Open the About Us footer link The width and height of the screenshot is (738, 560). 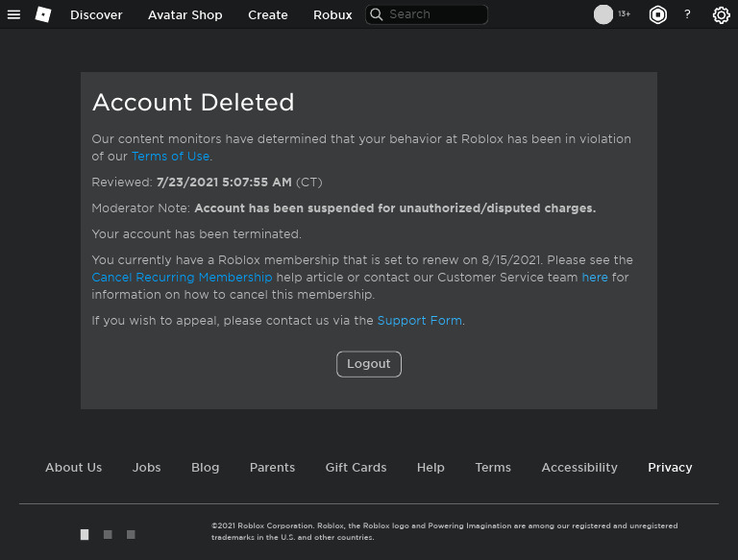point(73,468)
